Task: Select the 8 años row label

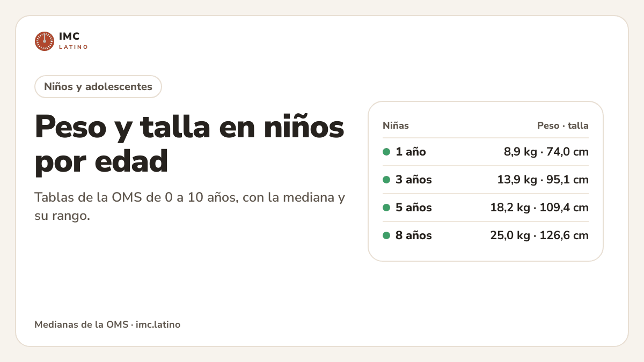Action: (414, 235)
